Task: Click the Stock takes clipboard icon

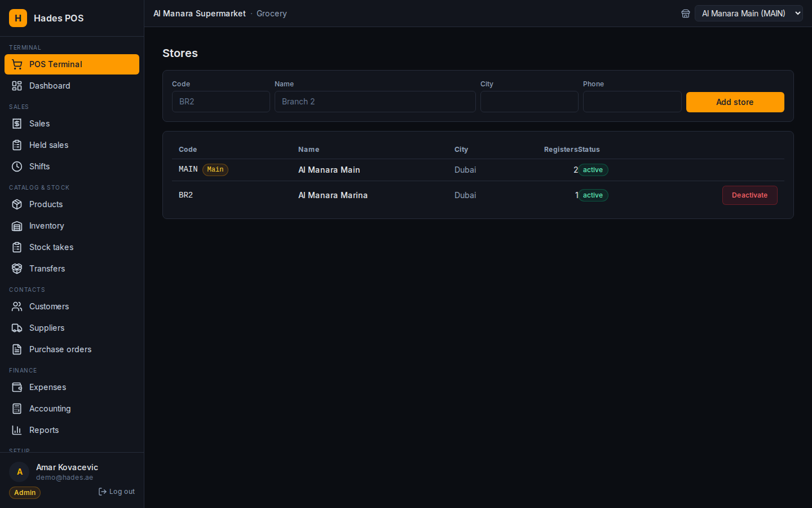Action: click(17, 247)
